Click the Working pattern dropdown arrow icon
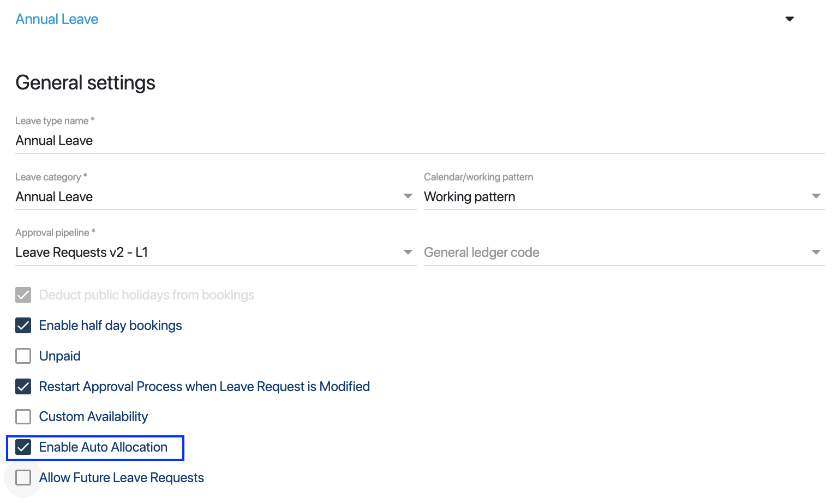Viewport: 838px width, 504px height. [x=816, y=196]
